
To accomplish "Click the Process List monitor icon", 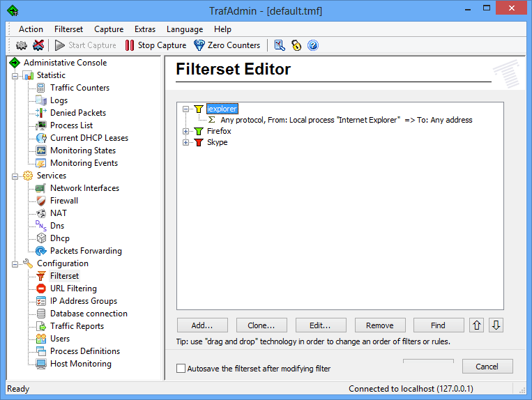I will pos(41,125).
